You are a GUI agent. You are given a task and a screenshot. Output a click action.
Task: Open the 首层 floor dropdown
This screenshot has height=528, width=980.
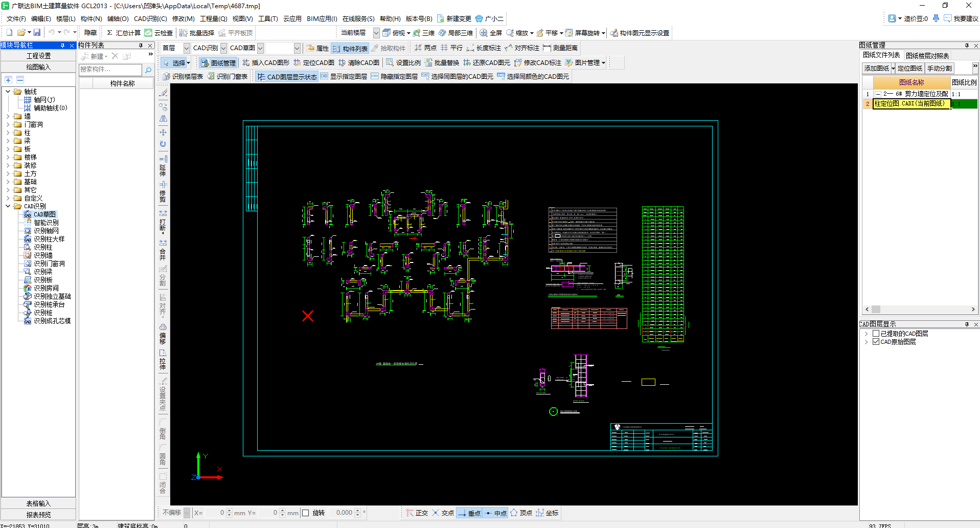pyautogui.click(x=187, y=48)
